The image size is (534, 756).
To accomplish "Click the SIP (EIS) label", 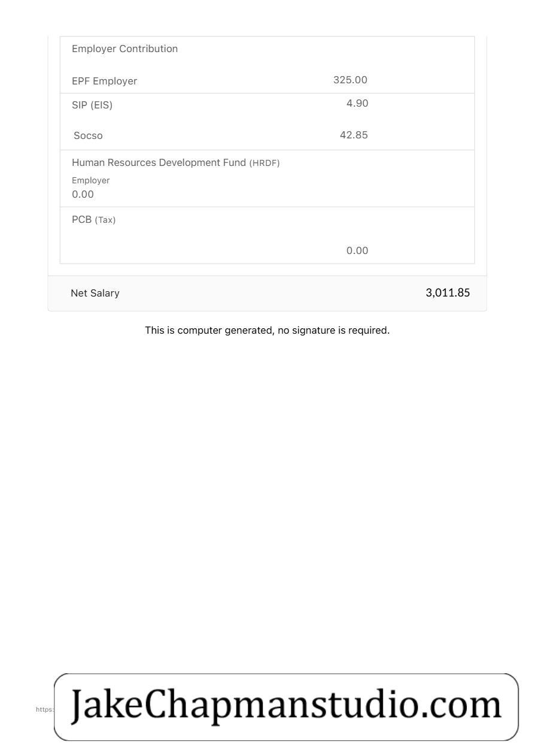I will [x=92, y=105].
